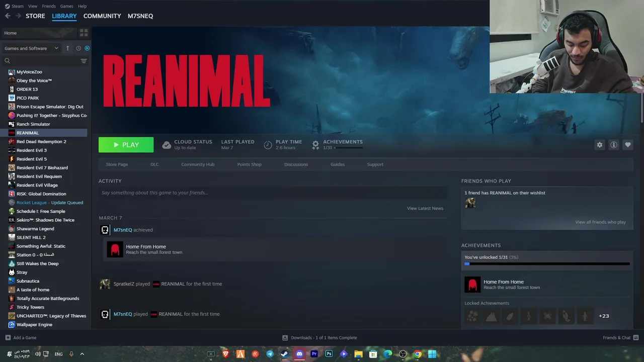Click Add a Game
The height and width of the screenshot is (362, 644).
click(21, 338)
